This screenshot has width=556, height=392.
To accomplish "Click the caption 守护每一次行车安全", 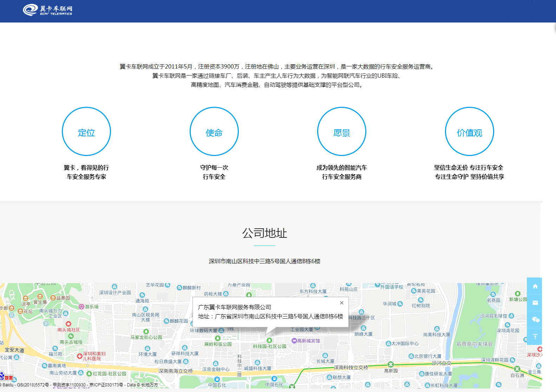I will (214, 172).
